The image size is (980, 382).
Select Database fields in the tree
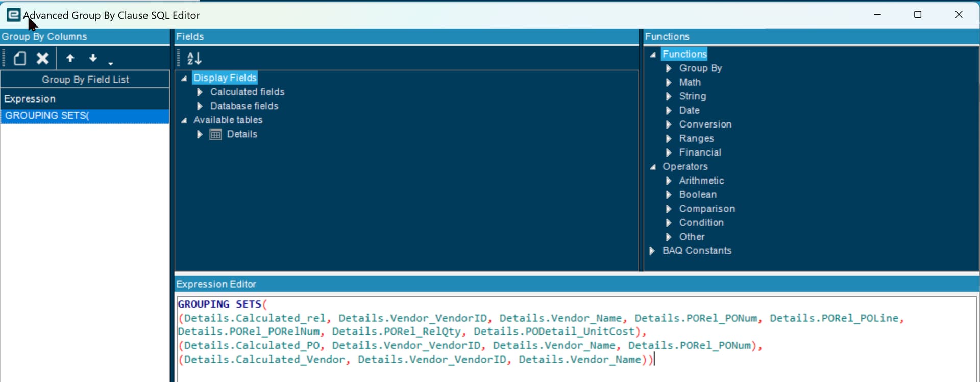tap(244, 106)
